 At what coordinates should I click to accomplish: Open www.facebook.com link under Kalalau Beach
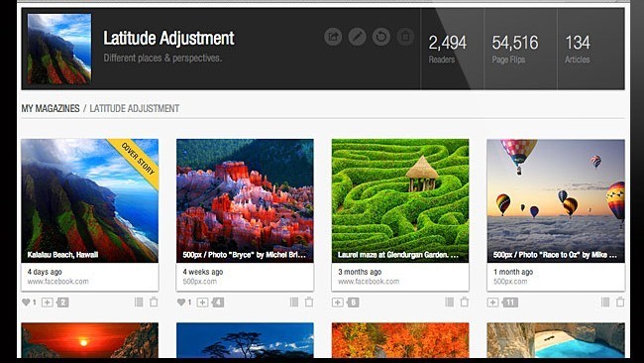57,282
